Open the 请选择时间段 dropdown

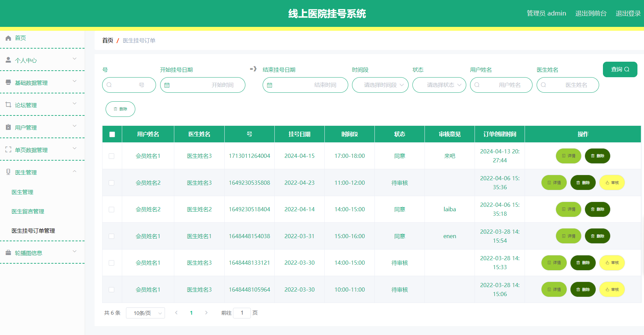point(380,85)
